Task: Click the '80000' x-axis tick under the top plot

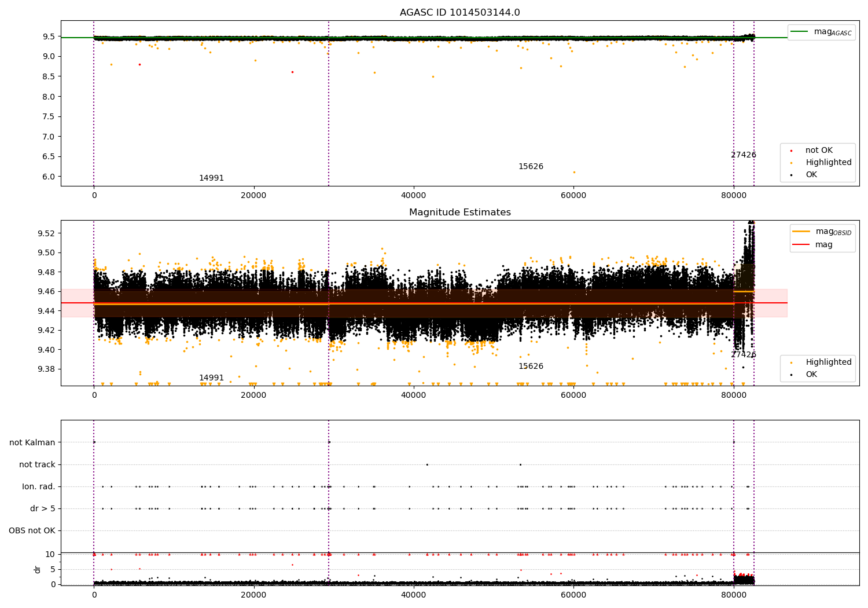Action: pos(734,196)
